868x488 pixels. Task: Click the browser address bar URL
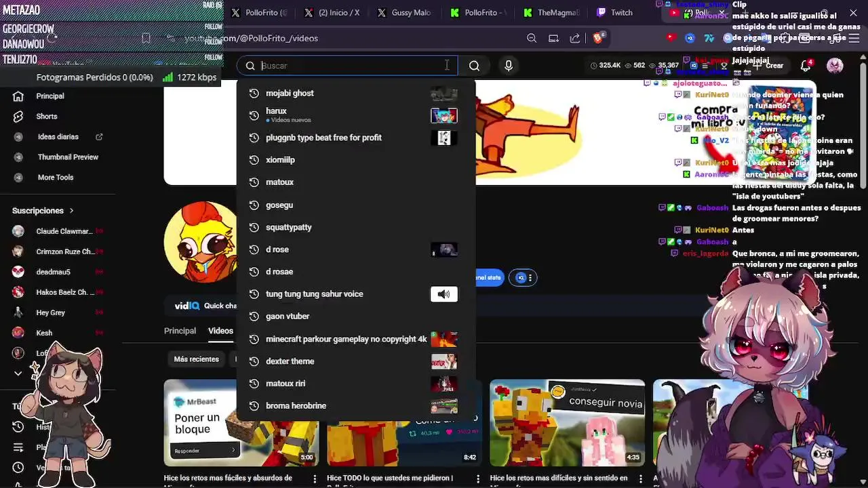[x=251, y=39]
